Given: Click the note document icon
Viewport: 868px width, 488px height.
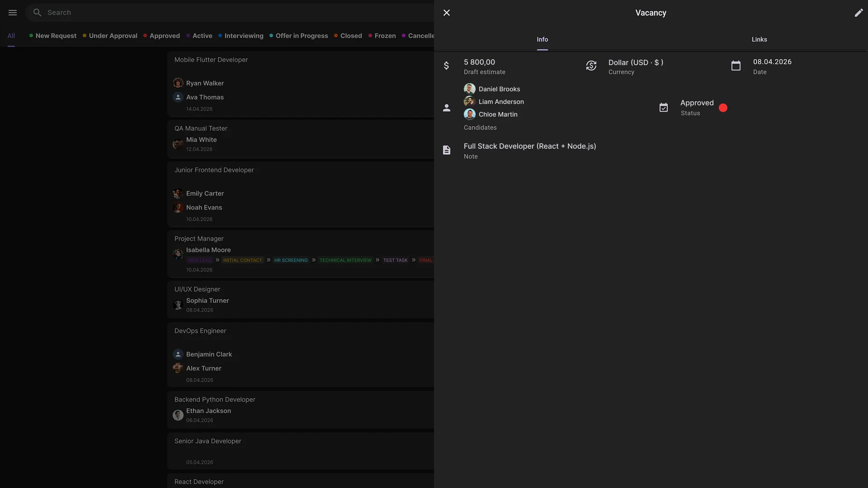Looking at the screenshot, I should 447,150.
